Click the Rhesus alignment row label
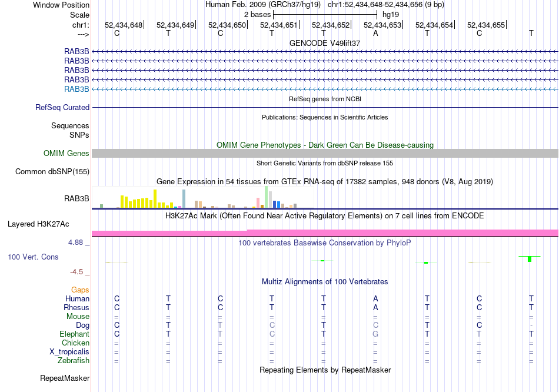The image size is (559, 392). click(76, 307)
